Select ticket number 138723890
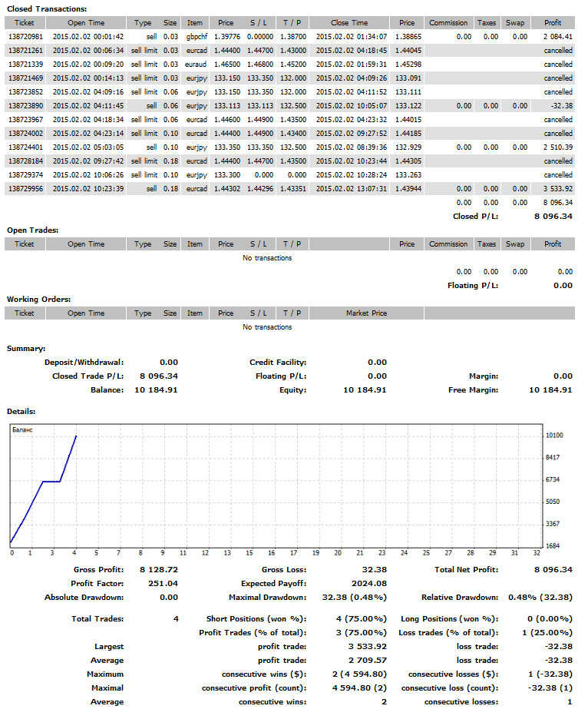 point(26,106)
